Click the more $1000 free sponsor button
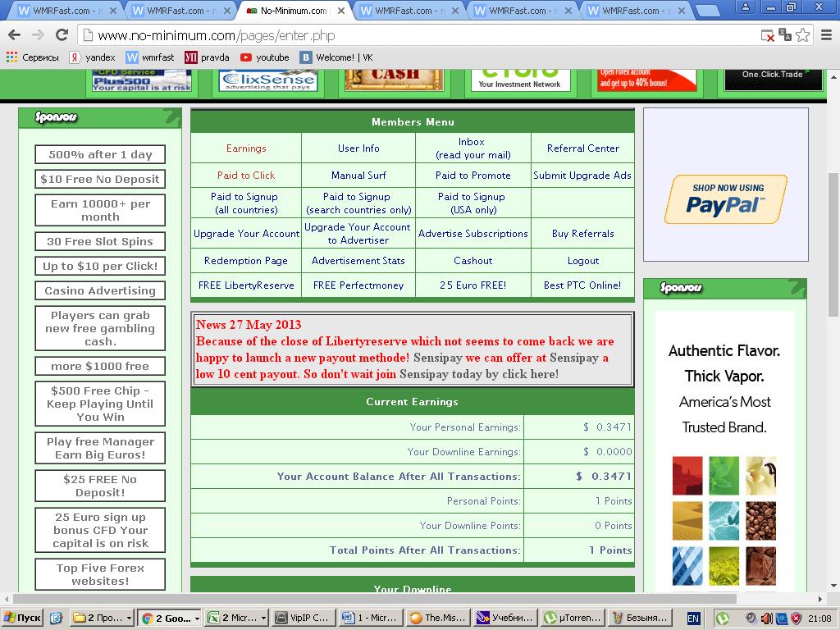Screen dimensions: 840x630 click(100, 366)
